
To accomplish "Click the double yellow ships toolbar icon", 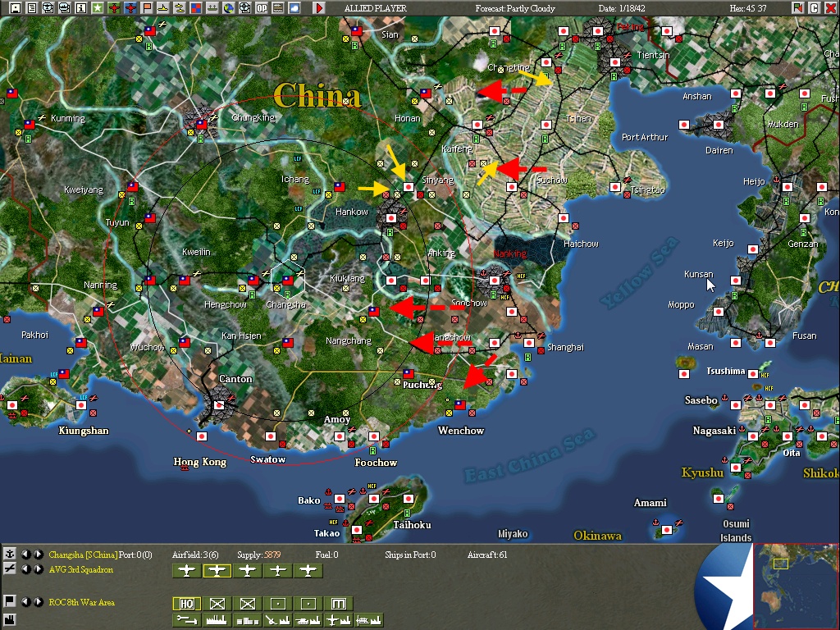I will (180, 7).
